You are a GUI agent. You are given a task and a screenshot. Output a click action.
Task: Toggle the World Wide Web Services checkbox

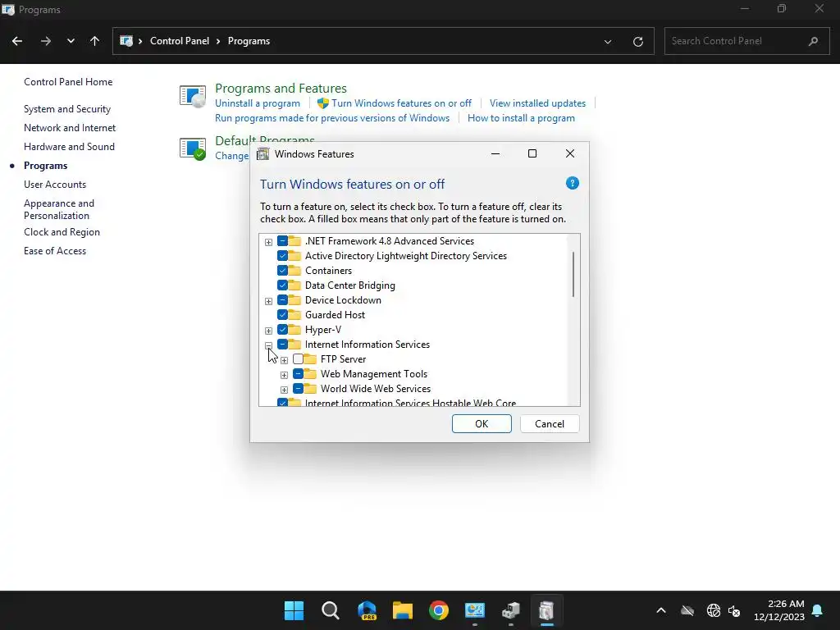pos(298,388)
